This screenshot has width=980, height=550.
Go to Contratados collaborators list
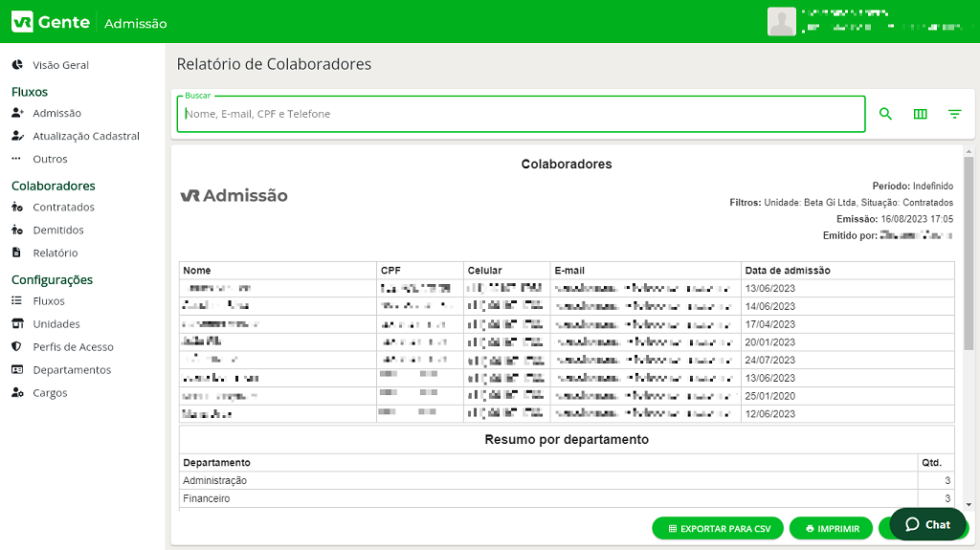[63, 207]
